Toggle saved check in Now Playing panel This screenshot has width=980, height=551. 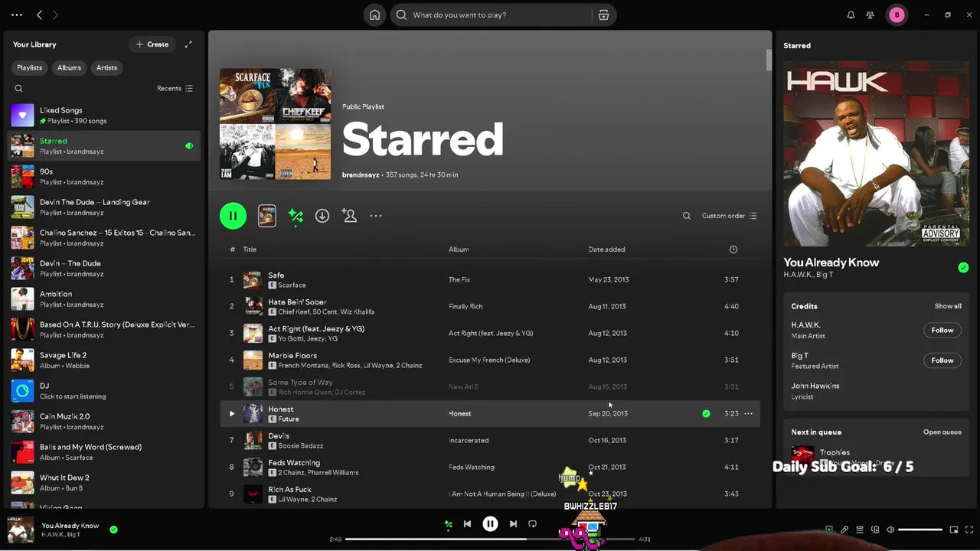[x=963, y=267]
